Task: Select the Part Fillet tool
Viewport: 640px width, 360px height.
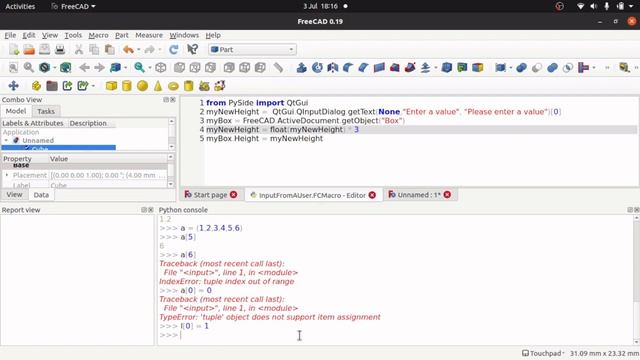Action: point(348,67)
